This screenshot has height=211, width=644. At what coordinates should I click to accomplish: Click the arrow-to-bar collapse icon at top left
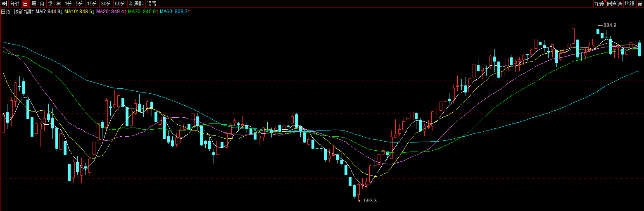pos(5,4)
